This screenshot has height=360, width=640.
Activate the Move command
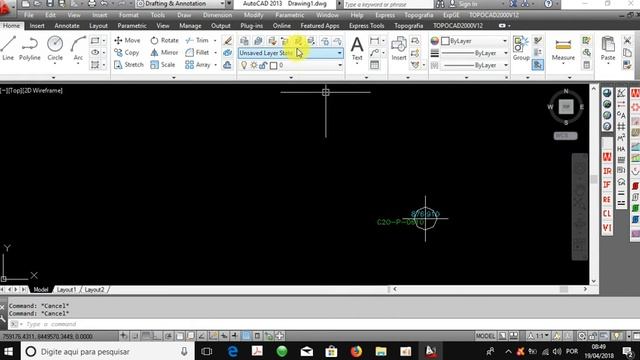click(127, 40)
